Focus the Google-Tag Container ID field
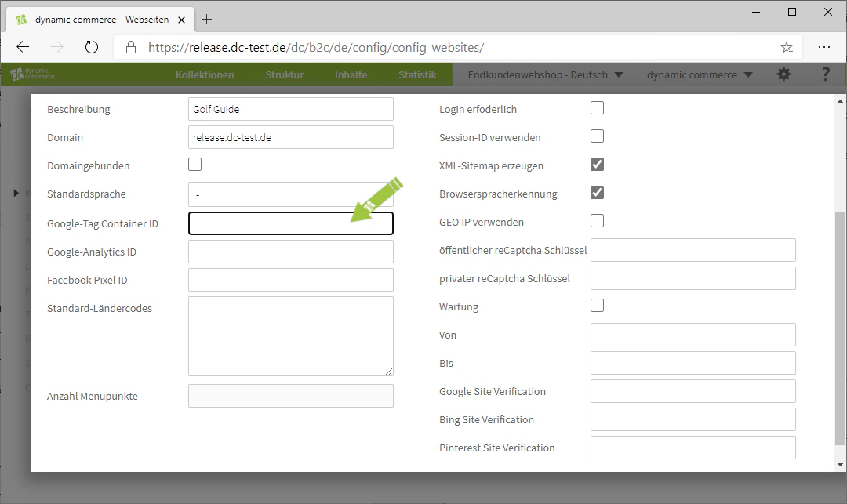The width and height of the screenshot is (847, 504). tap(291, 223)
